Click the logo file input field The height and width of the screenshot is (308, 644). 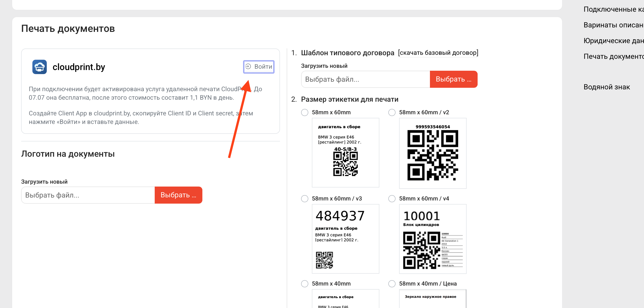point(88,195)
